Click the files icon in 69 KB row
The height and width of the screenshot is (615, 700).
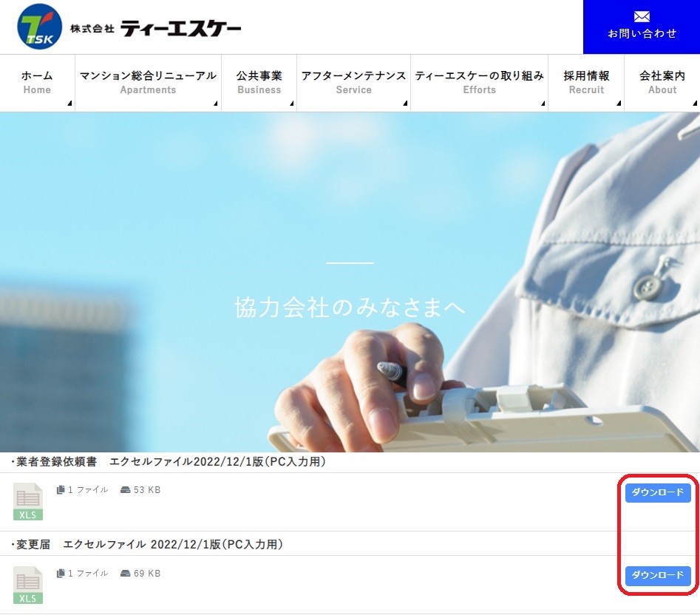pos(61,573)
